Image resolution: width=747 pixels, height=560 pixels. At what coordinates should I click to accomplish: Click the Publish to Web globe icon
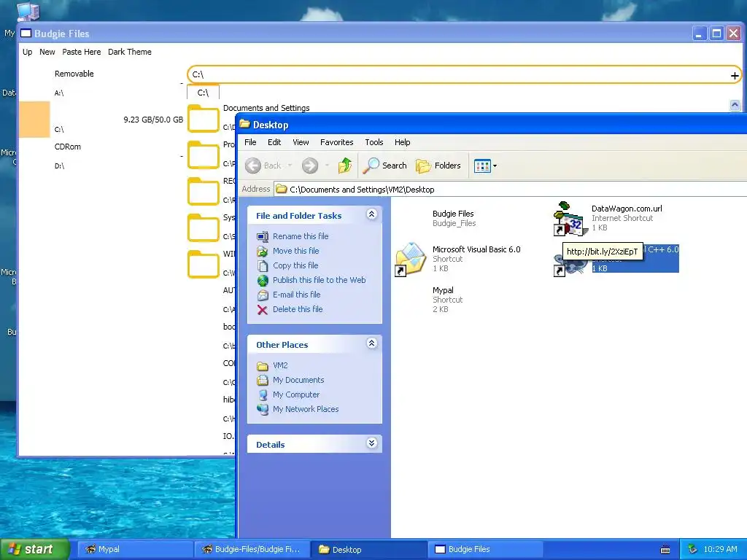(263, 281)
